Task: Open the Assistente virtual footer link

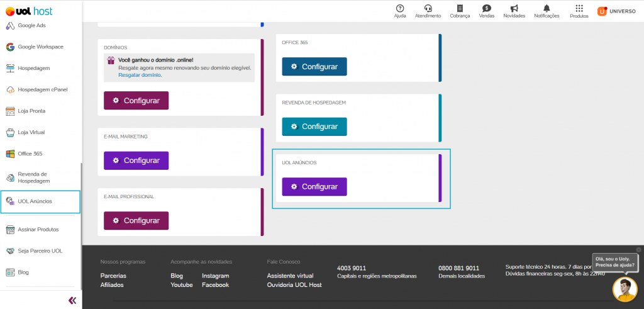Action: click(290, 276)
